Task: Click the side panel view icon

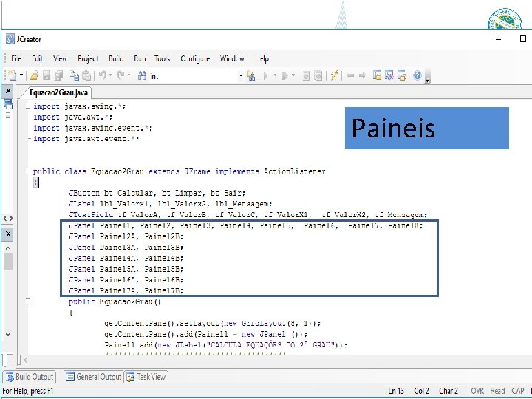Action: coord(8,104)
